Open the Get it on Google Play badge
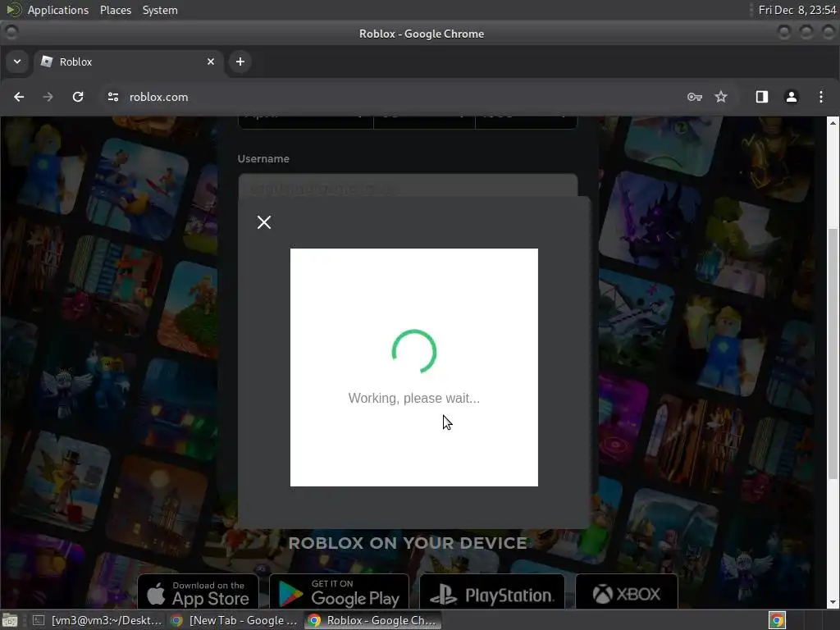 pos(339,592)
